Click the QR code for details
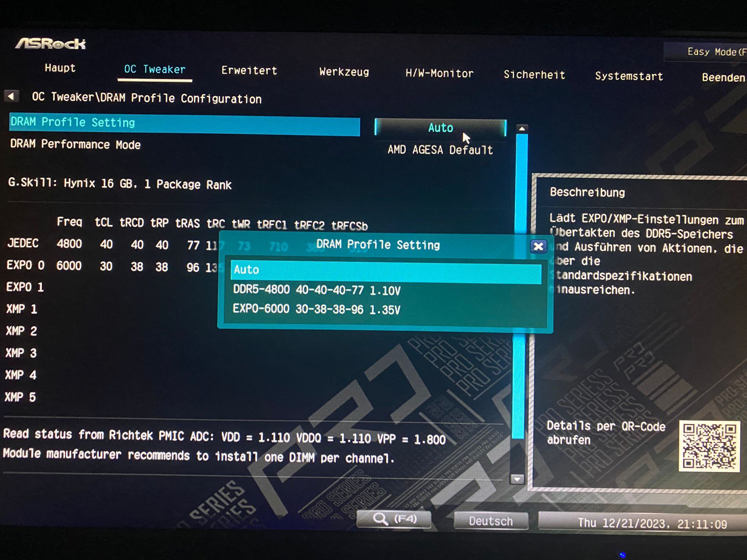 (x=709, y=446)
